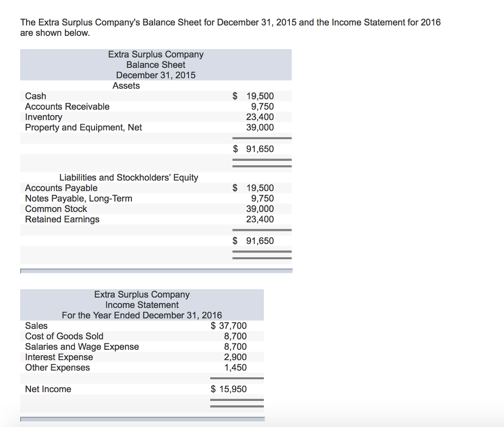Screen dimensions: 504x427
Task: Click the 'Salaries and Wage Expense' label
Action: click(x=82, y=347)
